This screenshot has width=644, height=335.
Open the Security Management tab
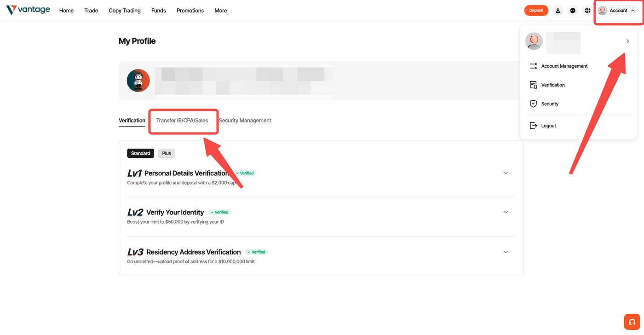(245, 121)
